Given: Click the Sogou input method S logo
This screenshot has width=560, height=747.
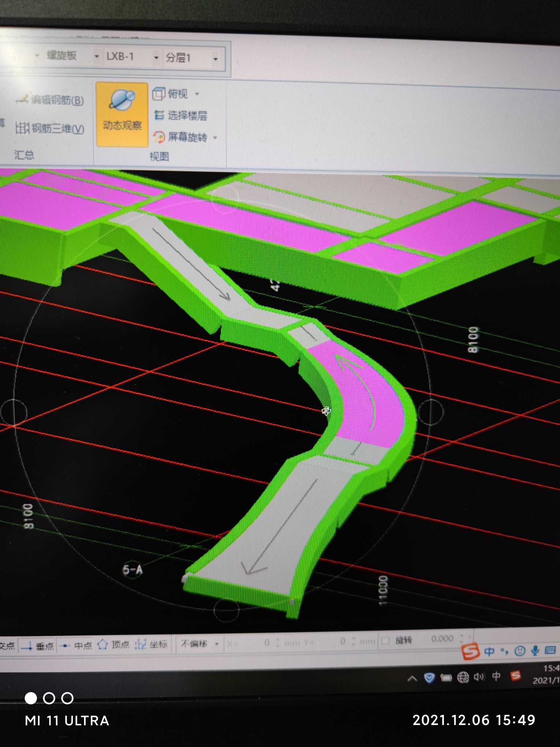Looking at the screenshot, I should tap(471, 651).
